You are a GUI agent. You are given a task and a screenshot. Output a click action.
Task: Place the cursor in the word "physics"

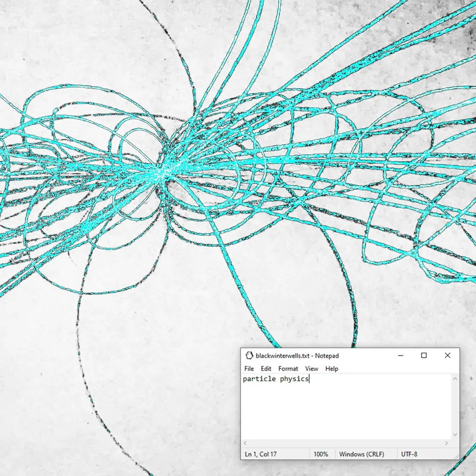(294, 379)
